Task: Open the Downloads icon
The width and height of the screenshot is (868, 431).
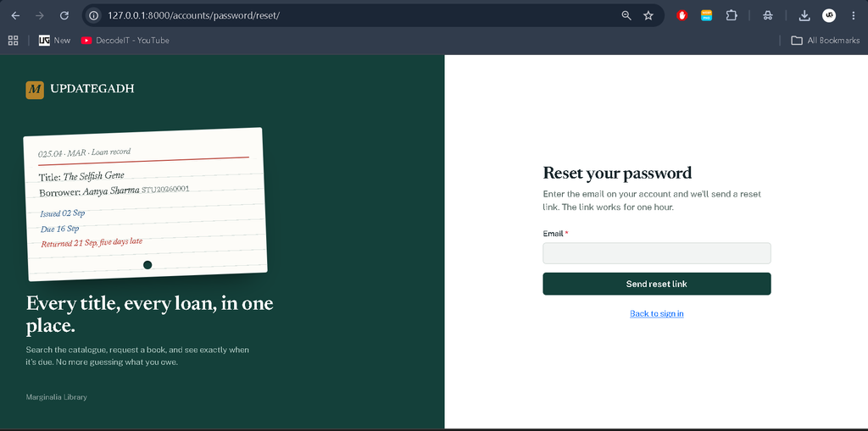Action: pos(804,15)
